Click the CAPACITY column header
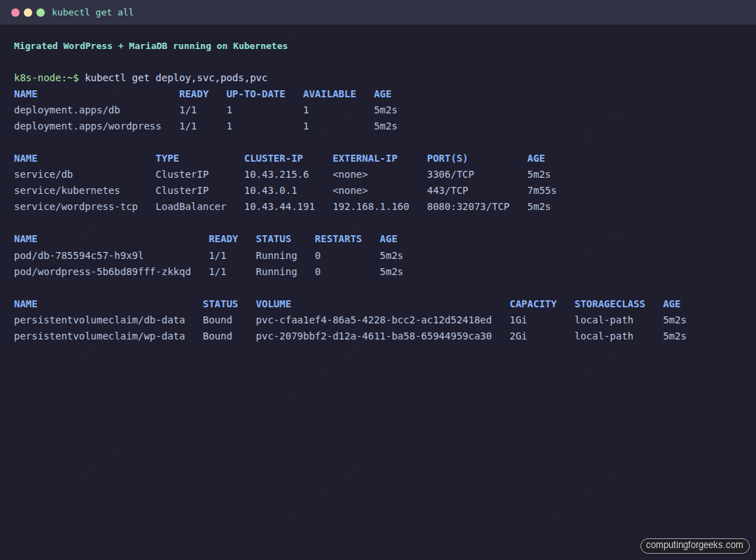 click(533, 304)
